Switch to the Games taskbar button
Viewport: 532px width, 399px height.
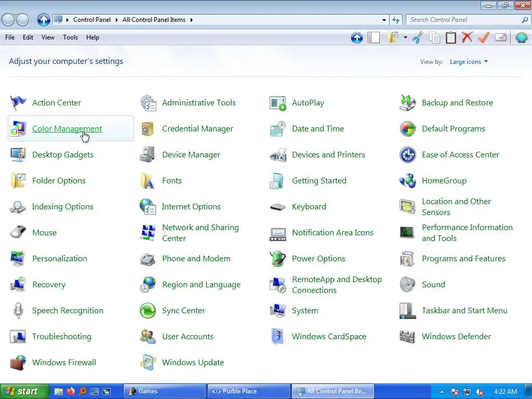point(165,391)
